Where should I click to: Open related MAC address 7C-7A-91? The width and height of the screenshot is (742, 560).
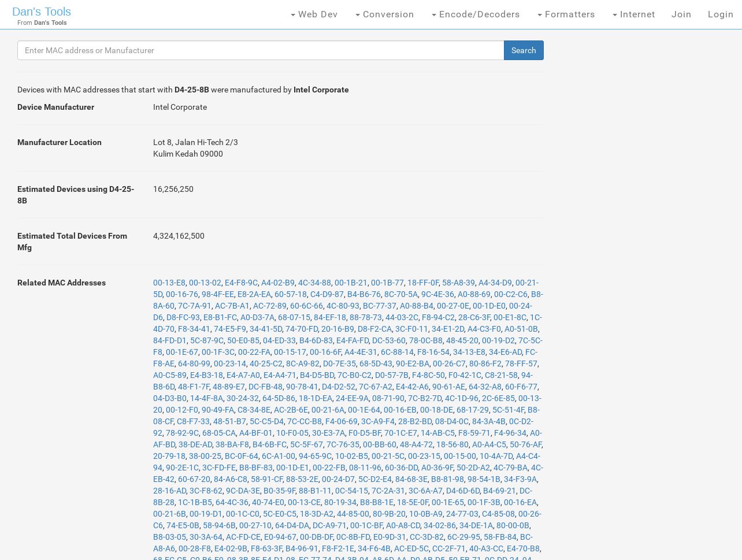coord(195,306)
